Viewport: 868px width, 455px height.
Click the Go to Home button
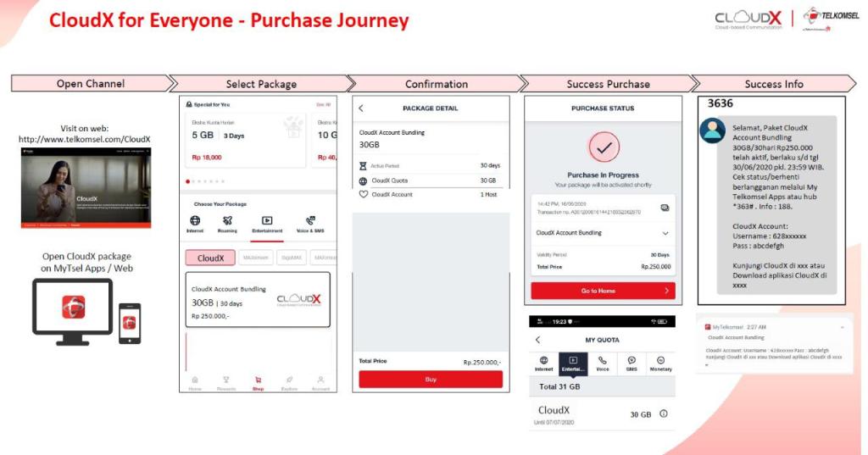pyautogui.click(x=603, y=291)
